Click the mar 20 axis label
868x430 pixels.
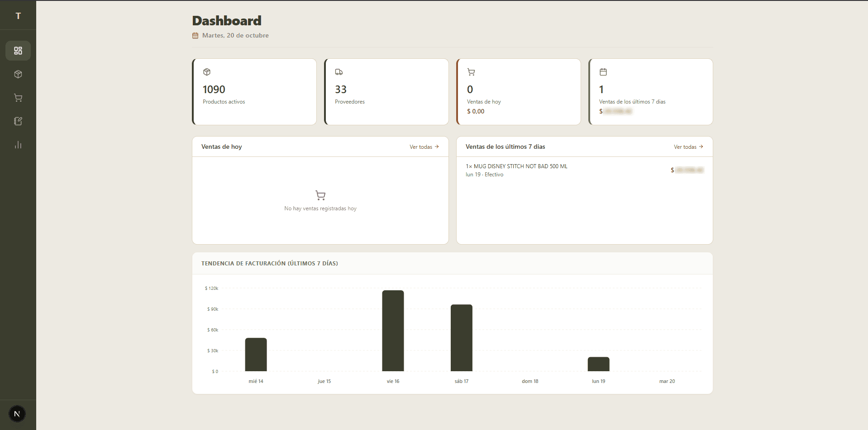point(667,382)
